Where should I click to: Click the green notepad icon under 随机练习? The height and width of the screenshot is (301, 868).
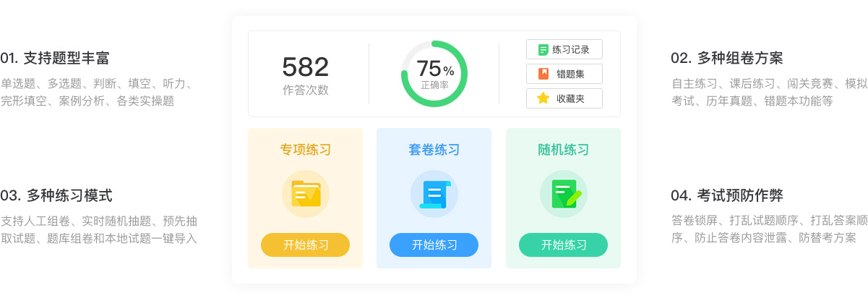563,194
